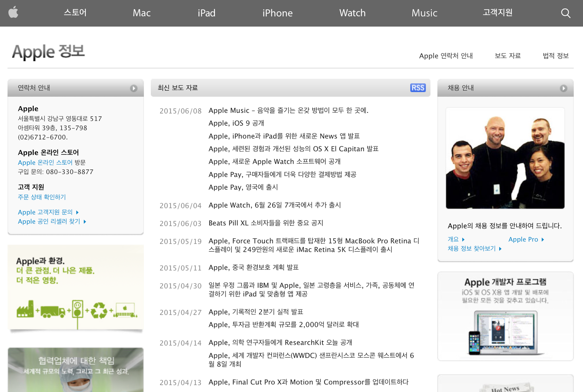Click the 채용 안내 panel header

point(505,88)
